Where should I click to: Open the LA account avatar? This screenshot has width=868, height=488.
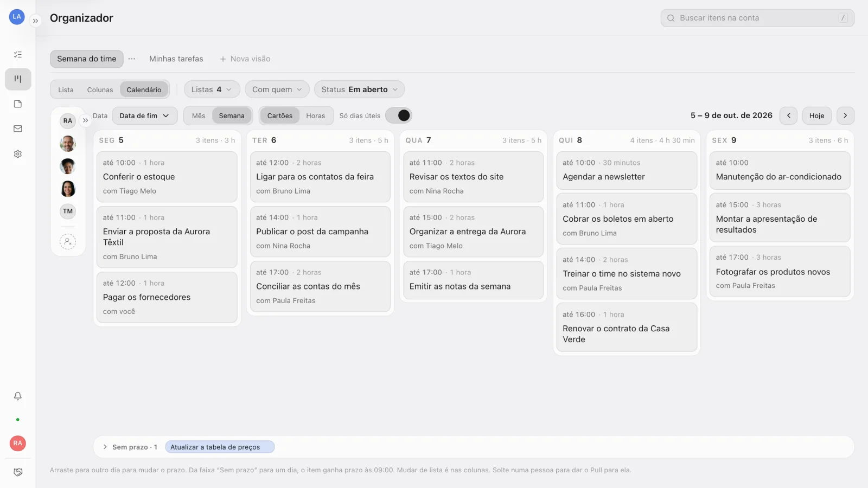click(17, 17)
